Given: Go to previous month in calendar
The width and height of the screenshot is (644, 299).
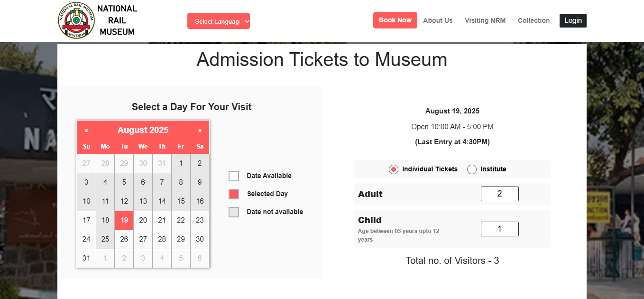Looking at the screenshot, I should tap(86, 130).
